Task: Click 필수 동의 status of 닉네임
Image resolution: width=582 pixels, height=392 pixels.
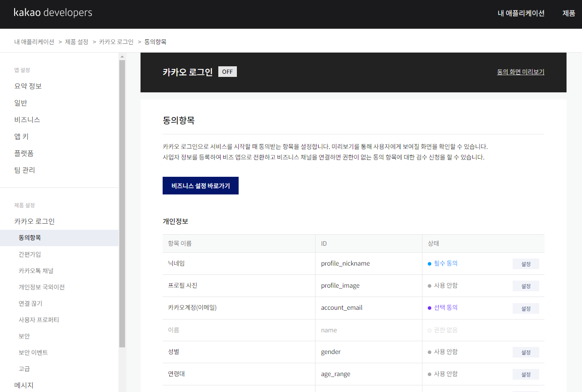Action: (x=443, y=263)
